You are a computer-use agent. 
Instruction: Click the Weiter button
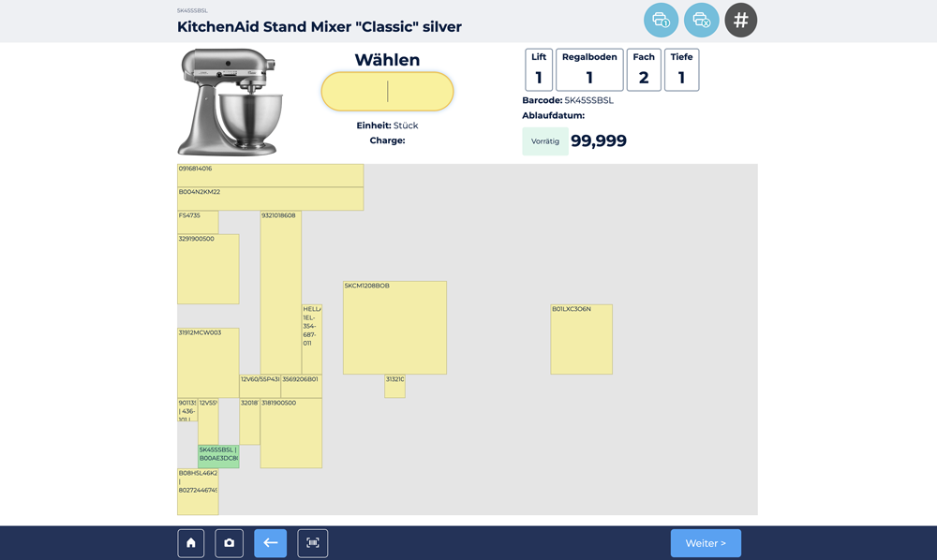tap(705, 543)
